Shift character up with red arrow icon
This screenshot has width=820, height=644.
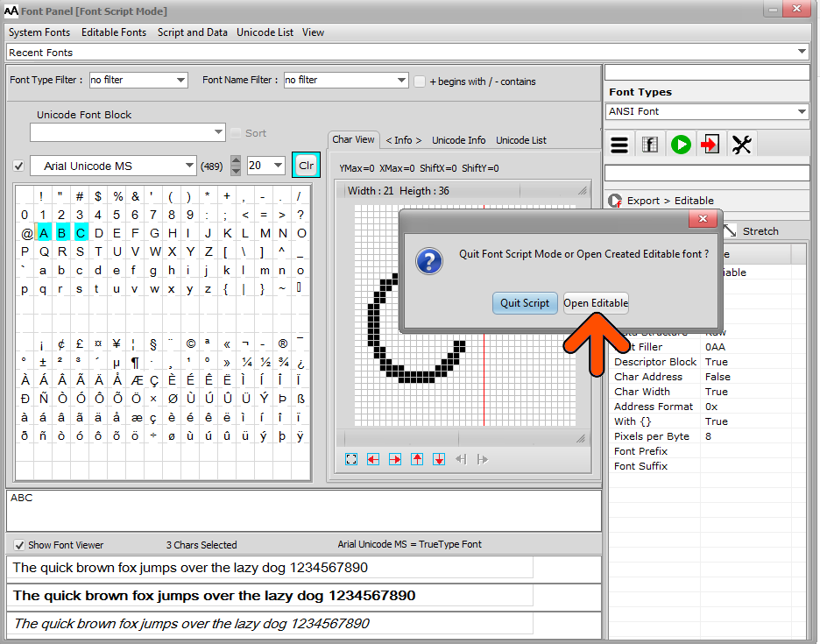tap(417, 459)
